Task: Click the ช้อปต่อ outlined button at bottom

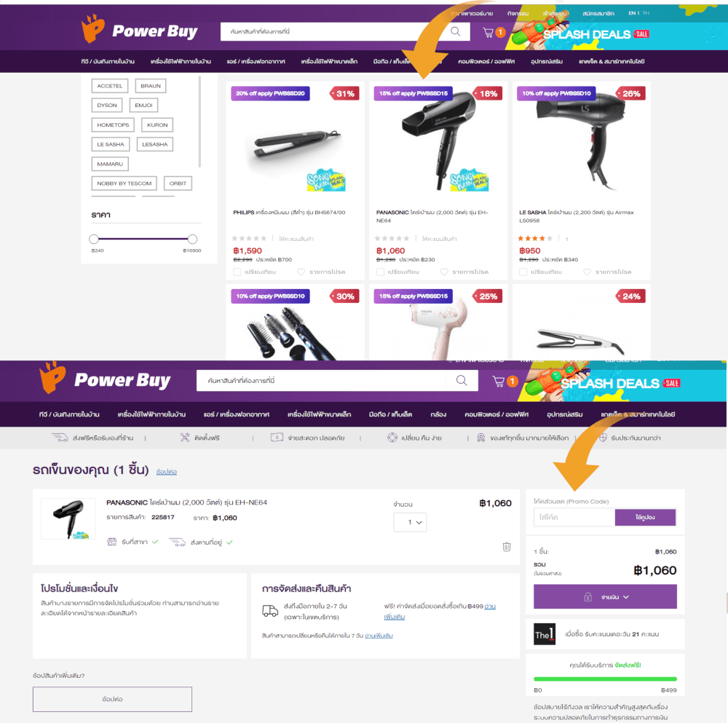Action: pyautogui.click(x=112, y=699)
